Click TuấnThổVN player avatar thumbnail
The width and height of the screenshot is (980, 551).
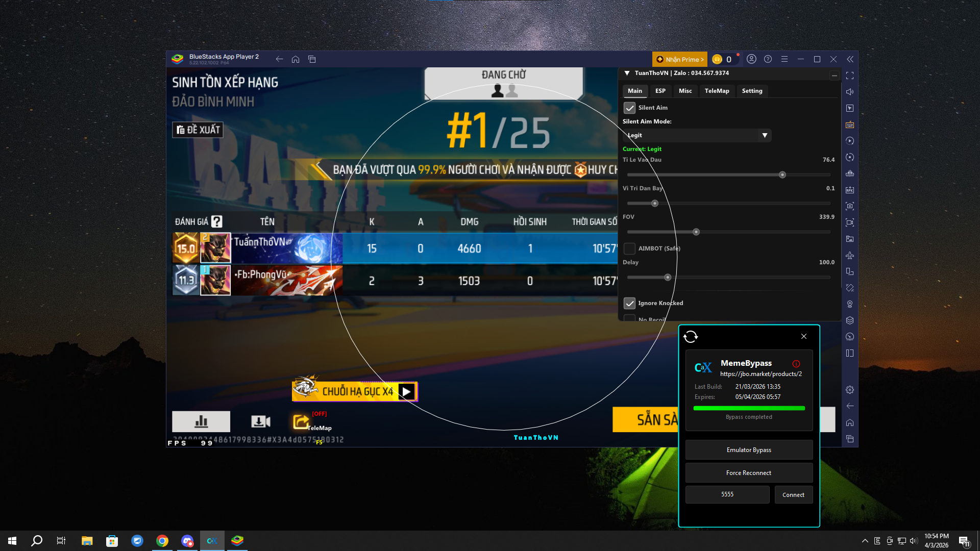point(215,248)
